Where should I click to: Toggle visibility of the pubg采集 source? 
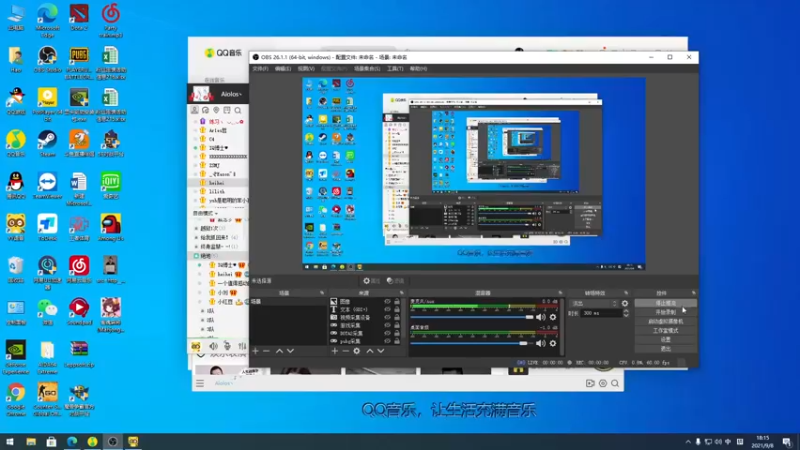pos(387,341)
